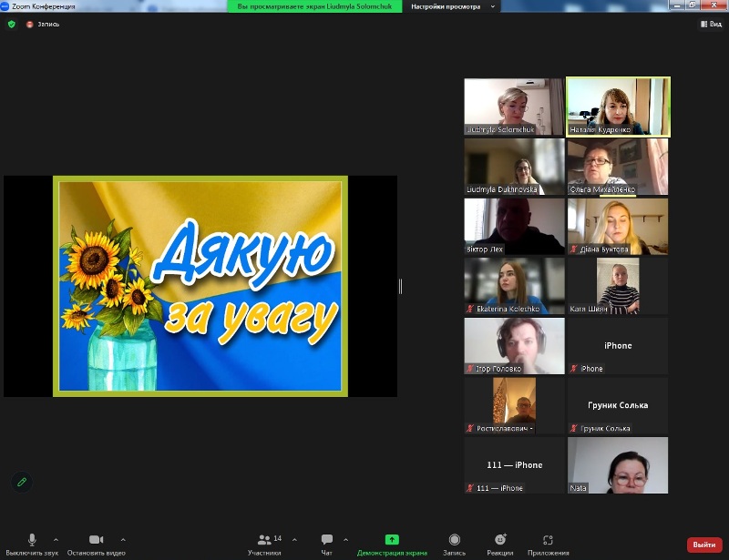Select Наталя Кудренко's video thumbnail

[618, 107]
